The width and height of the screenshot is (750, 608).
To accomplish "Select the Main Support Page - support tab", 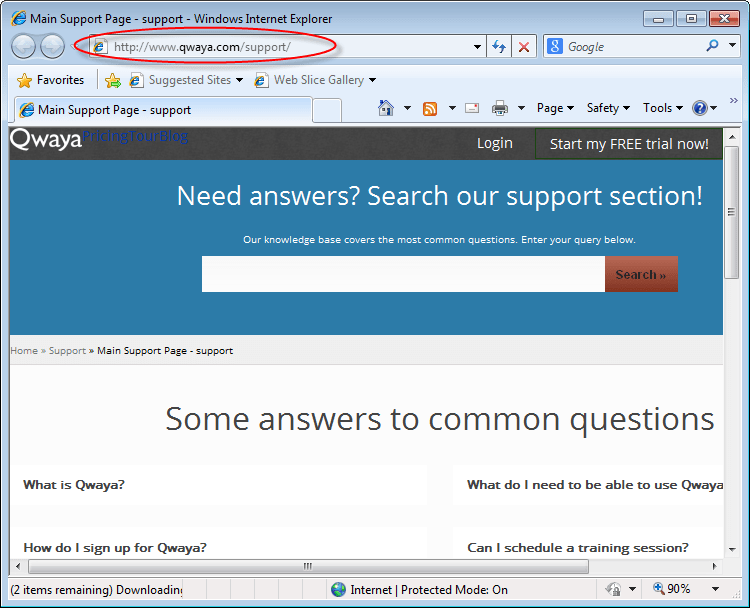I will pyautogui.click(x=163, y=110).
